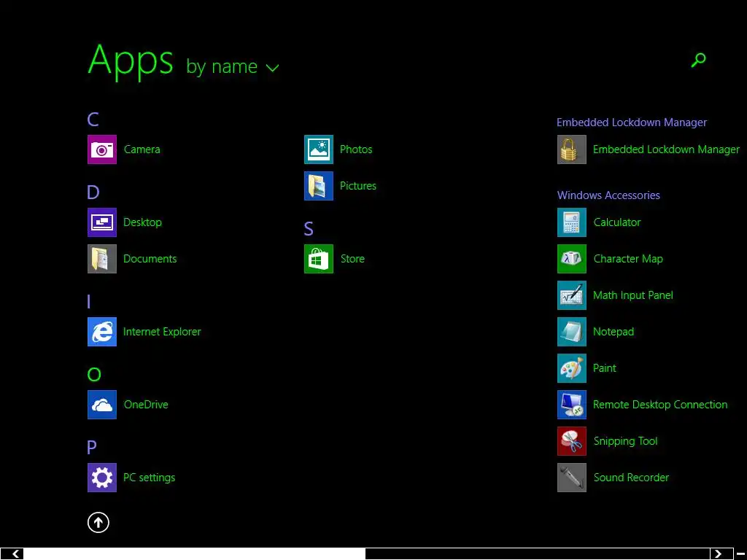Expand the 'by name' sort dropdown
Image resolution: width=747 pixels, height=560 pixels.
tap(233, 66)
